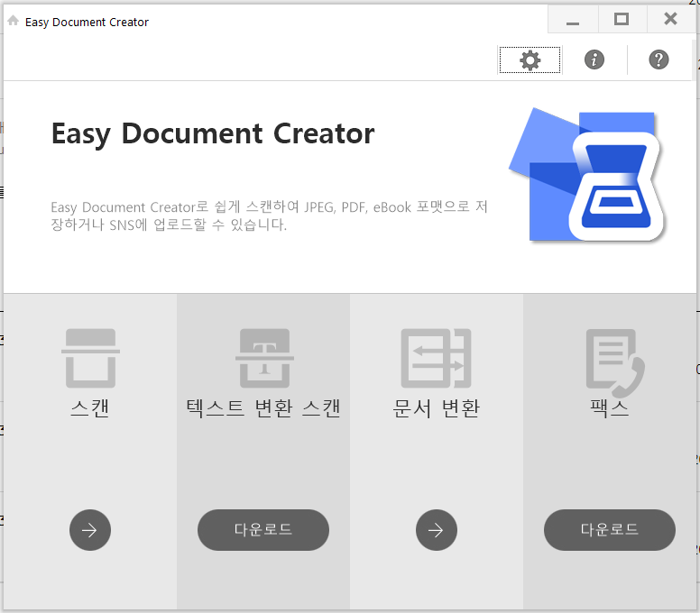Minimize the Easy Document Creator window

(x=573, y=19)
